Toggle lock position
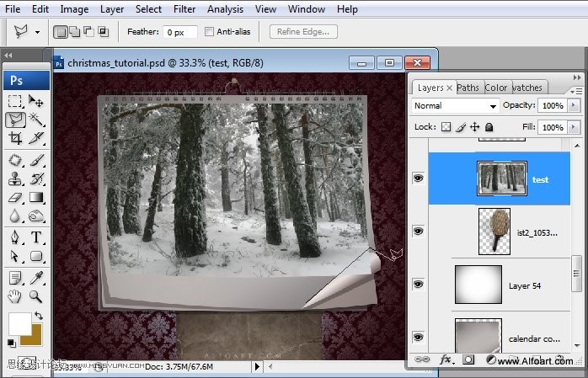The height and width of the screenshot is (378, 588). coord(475,127)
